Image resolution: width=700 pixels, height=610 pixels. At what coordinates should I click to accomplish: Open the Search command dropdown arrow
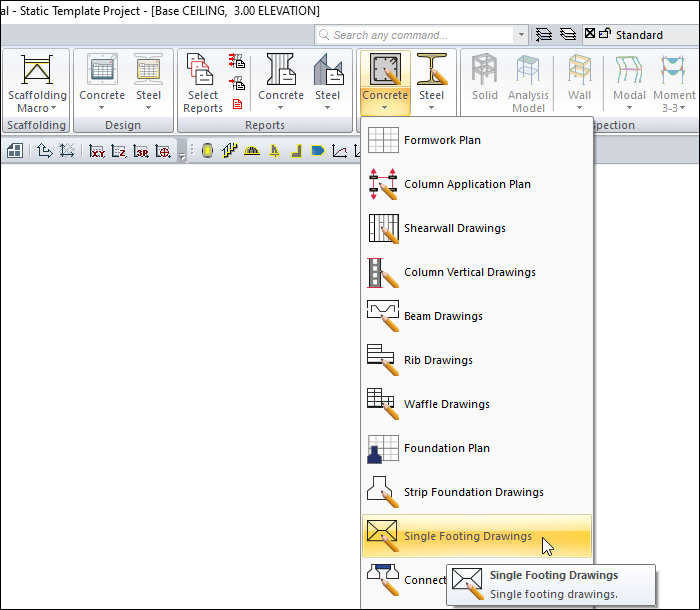[521, 35]
